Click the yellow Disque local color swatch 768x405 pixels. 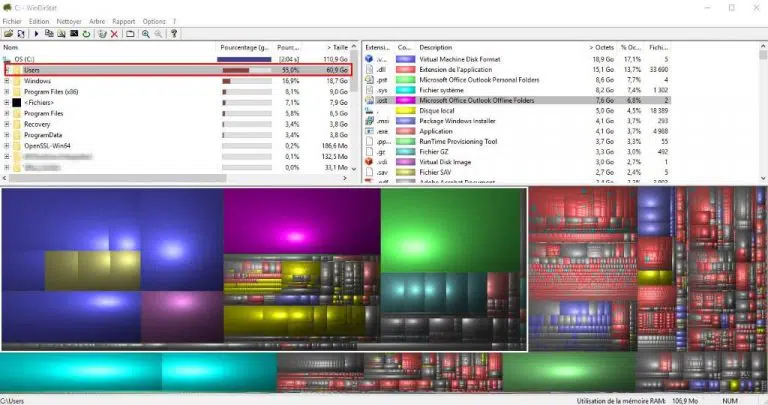[406, 111]
